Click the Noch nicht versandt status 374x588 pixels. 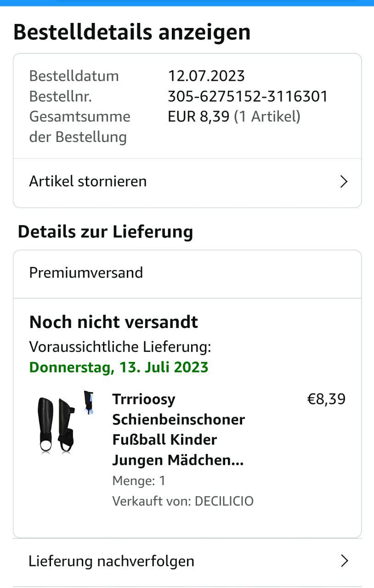[x=113, y=322]
